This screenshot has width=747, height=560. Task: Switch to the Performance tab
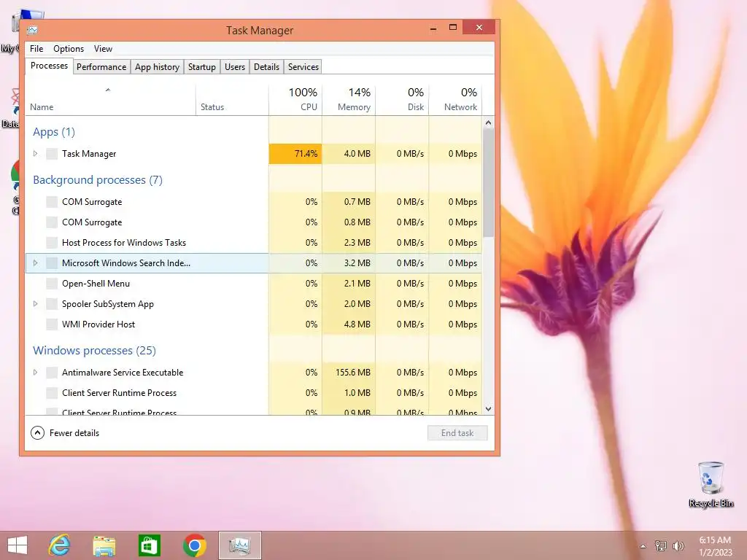pos(101,66)
